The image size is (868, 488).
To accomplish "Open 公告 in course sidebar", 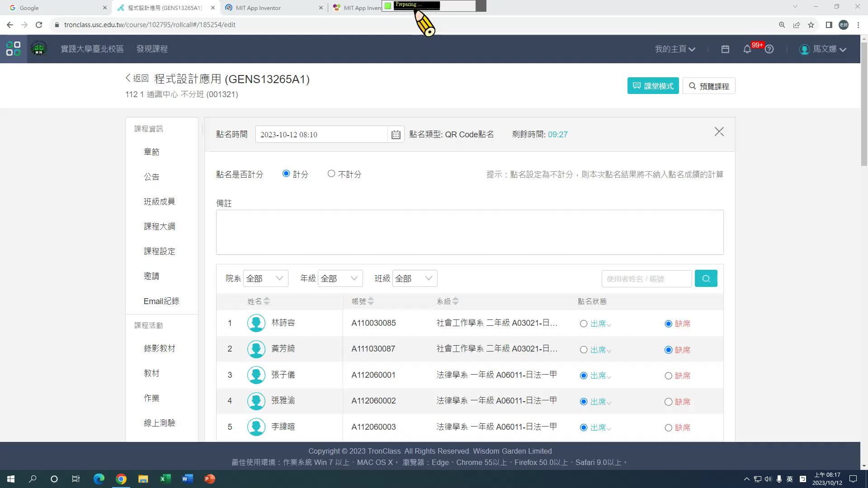I will tap(151, 177).
